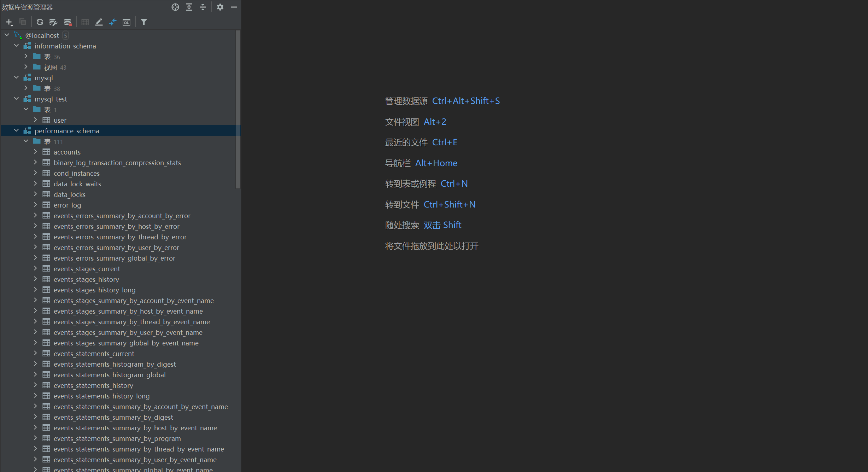868x472 pixels.
Task: Select the accounts table
Action: [67, 152]
